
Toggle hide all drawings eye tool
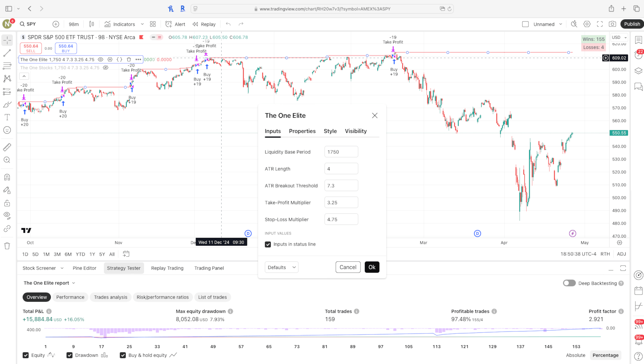click(7, 215)
